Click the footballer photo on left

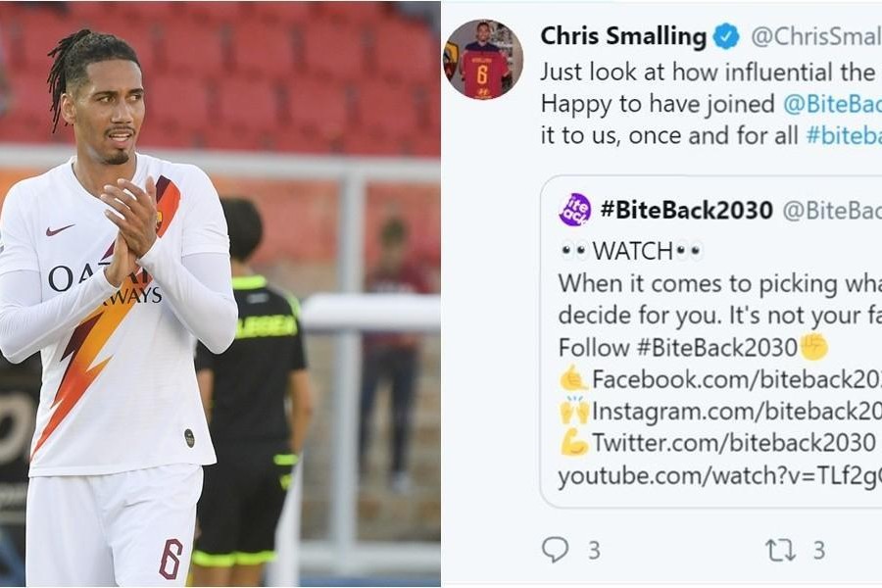click(220, 294)
